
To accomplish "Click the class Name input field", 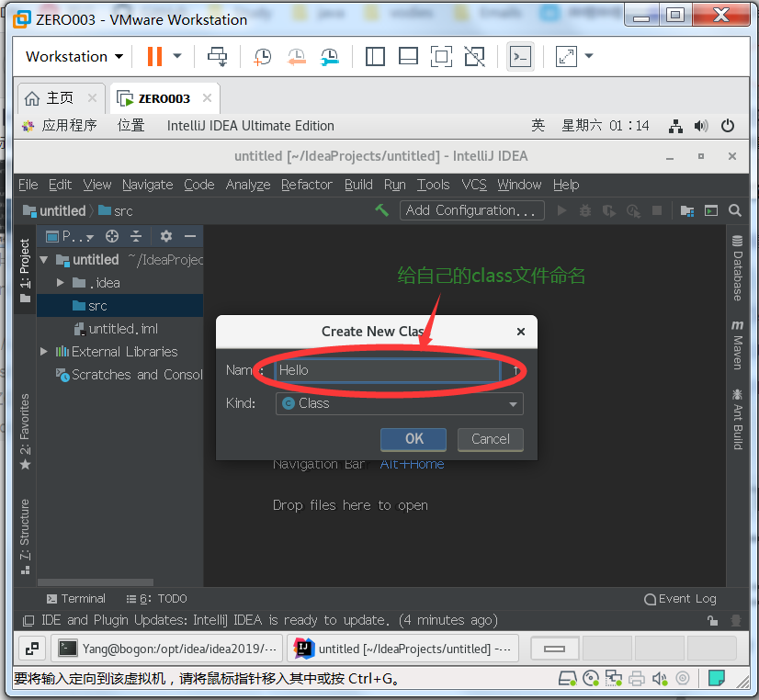I will pos(388,370).
